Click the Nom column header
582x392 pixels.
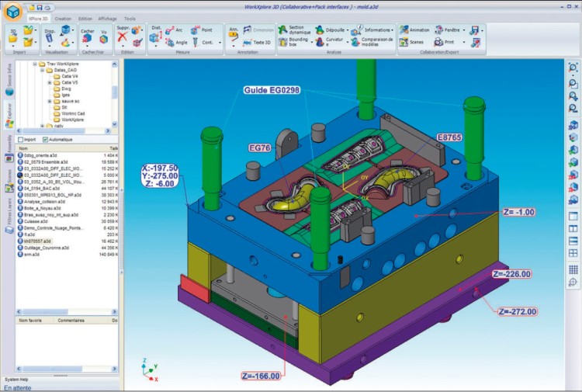[23, 148]
